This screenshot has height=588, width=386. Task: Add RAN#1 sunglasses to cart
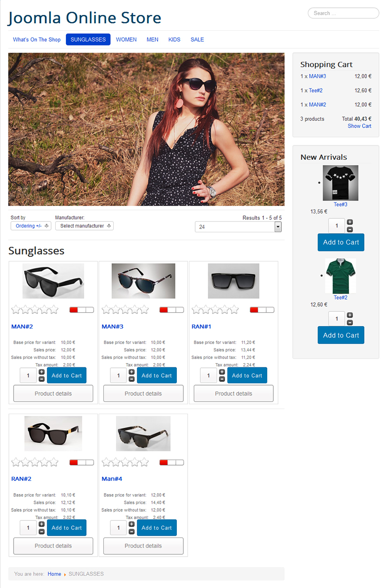tap(247, 375)
